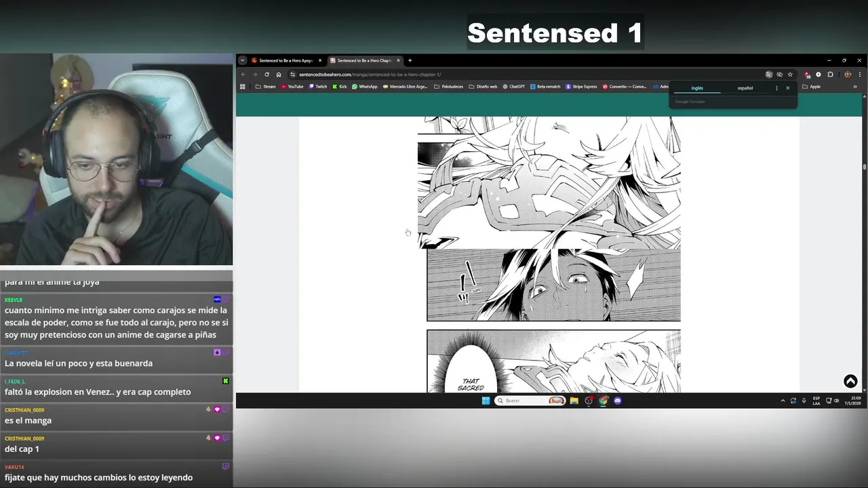Open the Pelotudeces bookmarks folder

point(448,87)
